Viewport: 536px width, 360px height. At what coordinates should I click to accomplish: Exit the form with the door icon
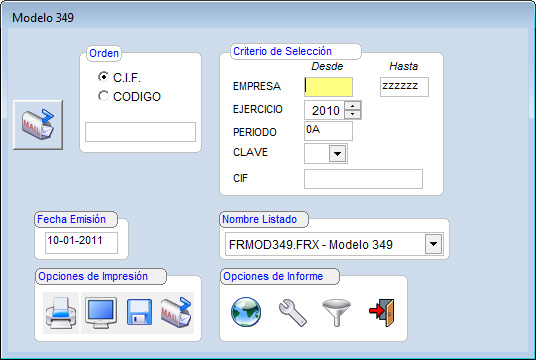[382, 312]
